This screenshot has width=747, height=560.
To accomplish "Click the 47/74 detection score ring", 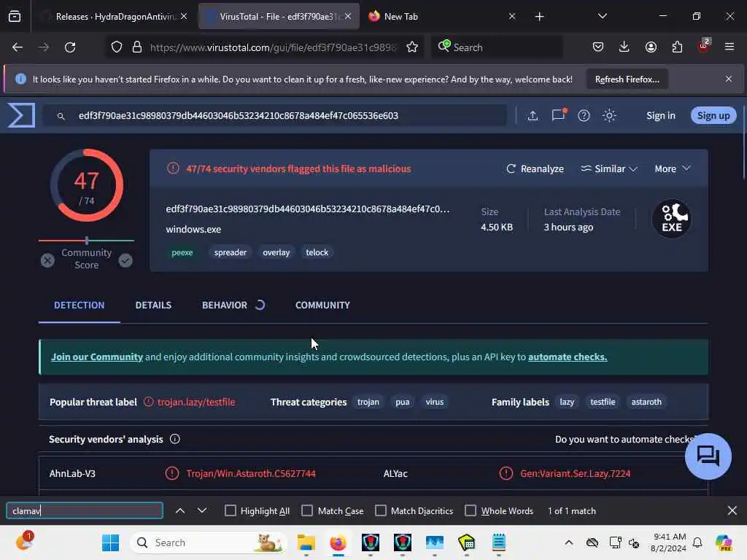I will 87,185.
